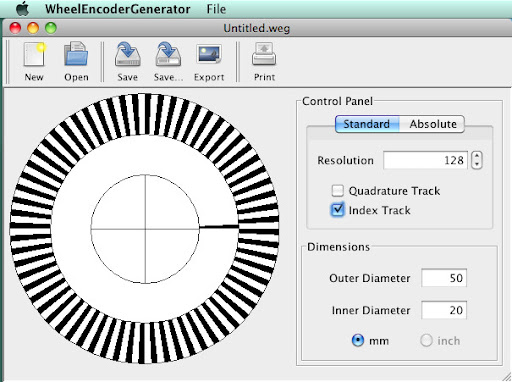Click the Dimensions group label
Viewport: 512px width, 382px height.
point(338,247)
